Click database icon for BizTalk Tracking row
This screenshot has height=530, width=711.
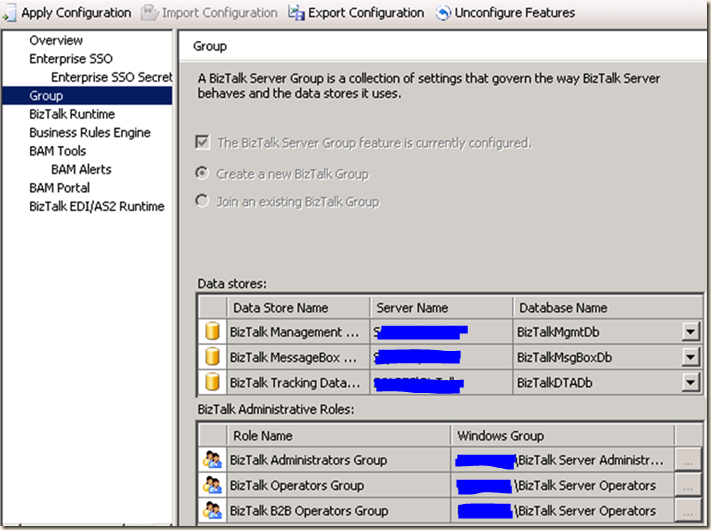click(212, 382)
